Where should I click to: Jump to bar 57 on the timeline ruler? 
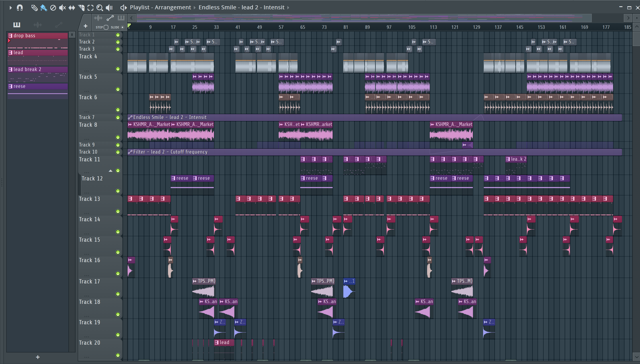tap(281, 27)
